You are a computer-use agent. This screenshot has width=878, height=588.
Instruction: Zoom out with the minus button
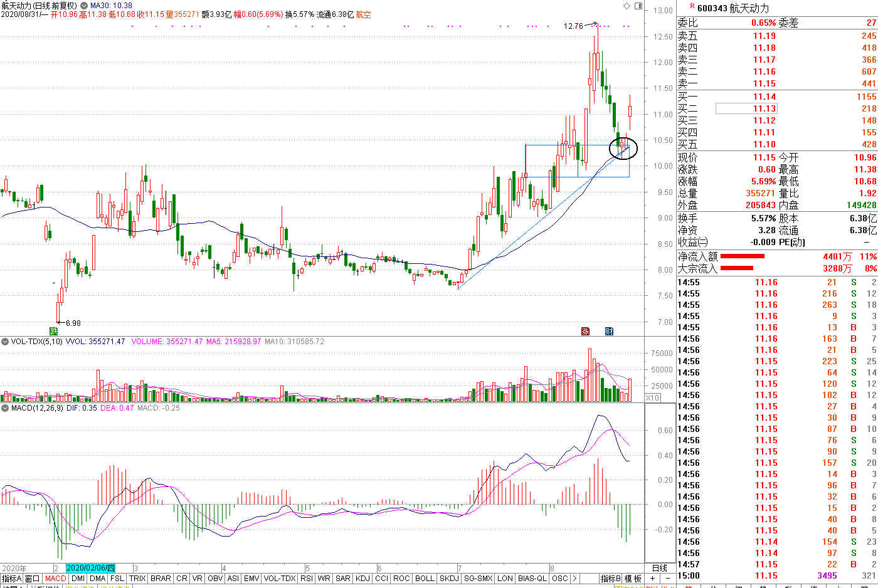pos(668,578)
